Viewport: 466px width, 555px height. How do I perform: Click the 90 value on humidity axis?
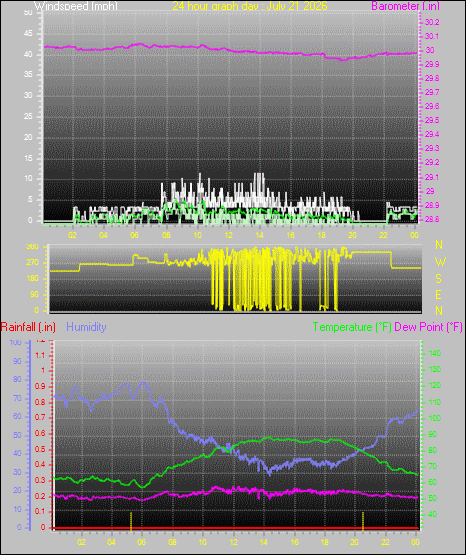[x=17, y=361]
